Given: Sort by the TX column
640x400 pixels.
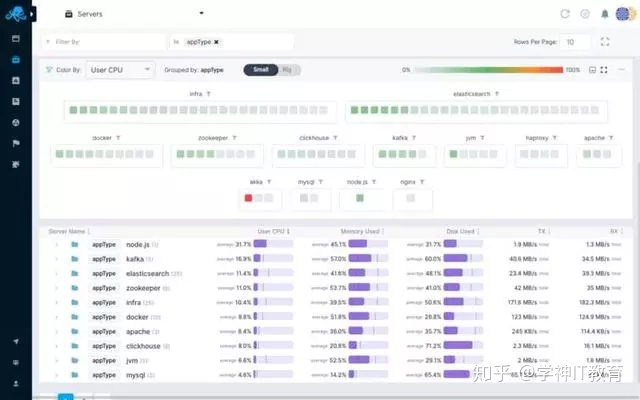Looking at the screenshot, I should 544,231.
